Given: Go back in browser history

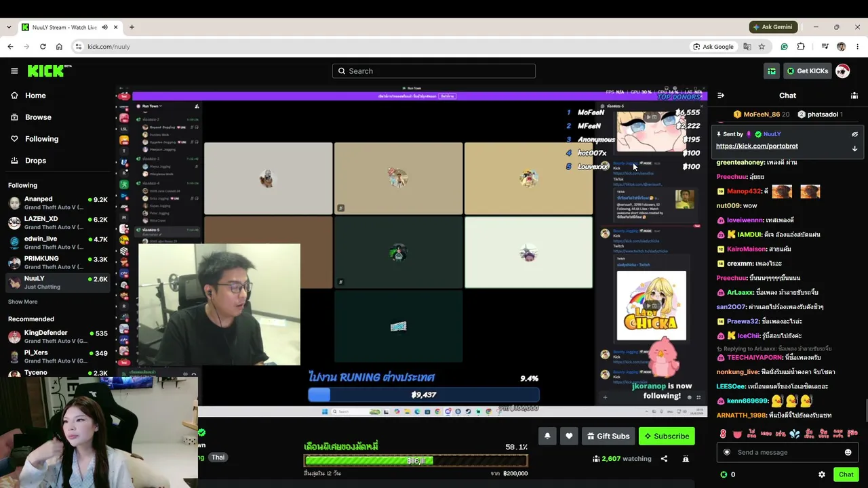Looking at the screenshot, I should (10, 47).
